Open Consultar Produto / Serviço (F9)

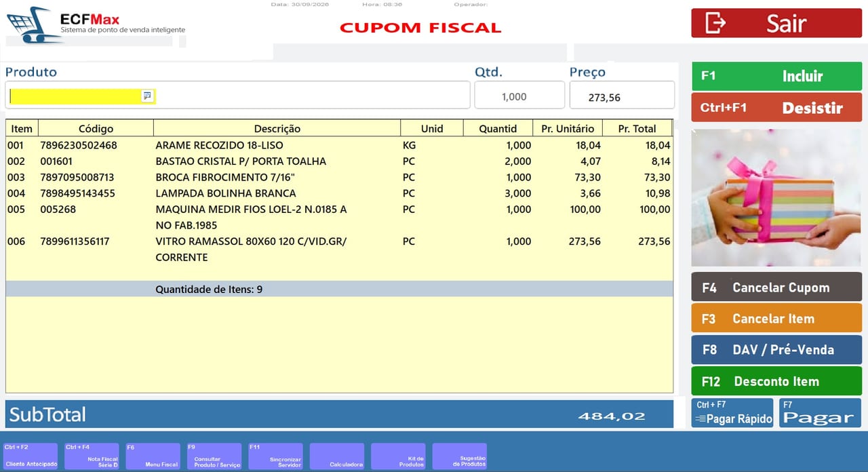[214, 456]
